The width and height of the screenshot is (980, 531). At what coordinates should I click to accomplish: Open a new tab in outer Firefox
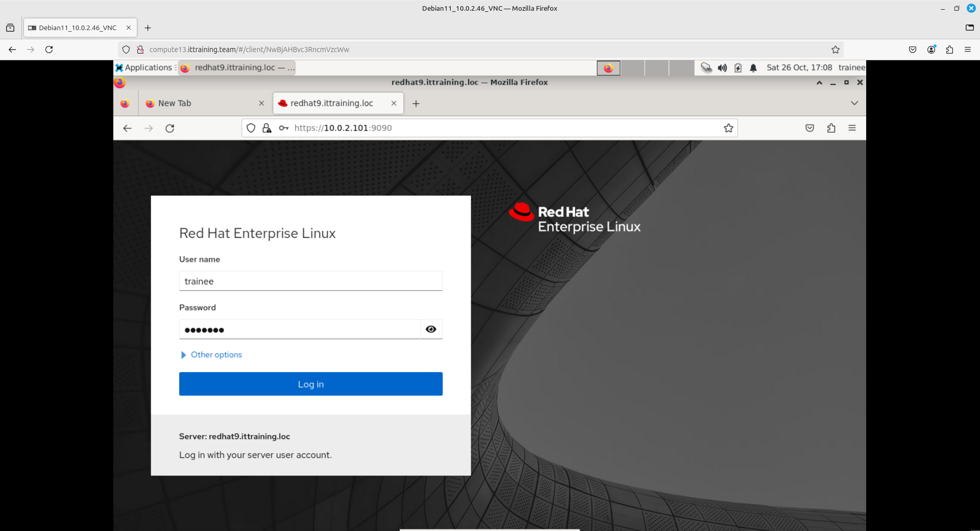[x=148, y=28]
